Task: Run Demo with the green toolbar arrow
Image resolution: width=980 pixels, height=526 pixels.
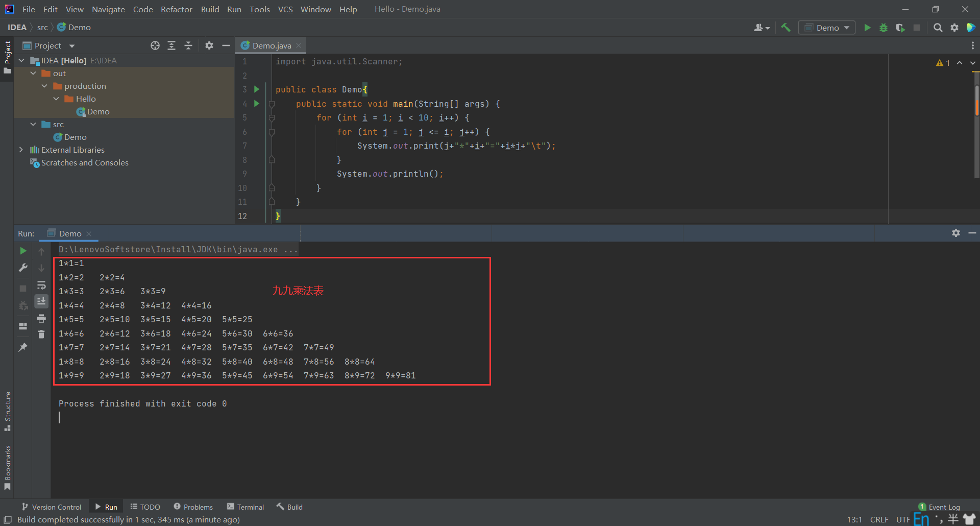Action: click(x=867, y=28)
